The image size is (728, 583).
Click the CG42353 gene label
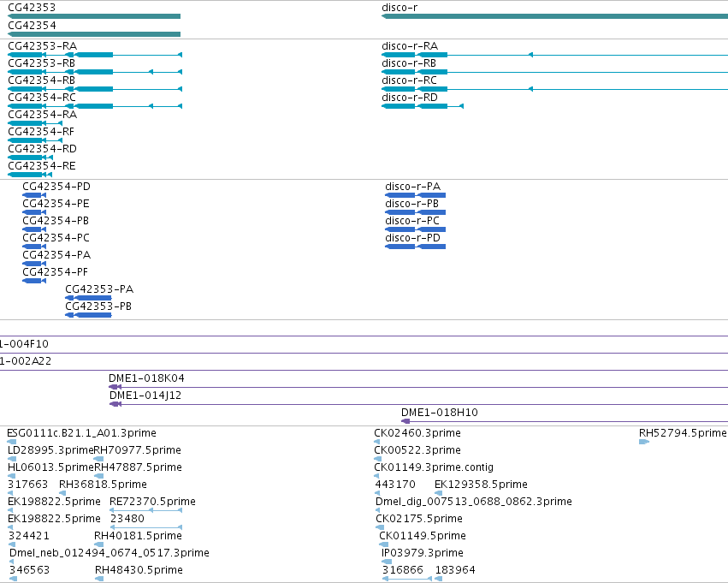pyautogui.click(x=32, y=8)
